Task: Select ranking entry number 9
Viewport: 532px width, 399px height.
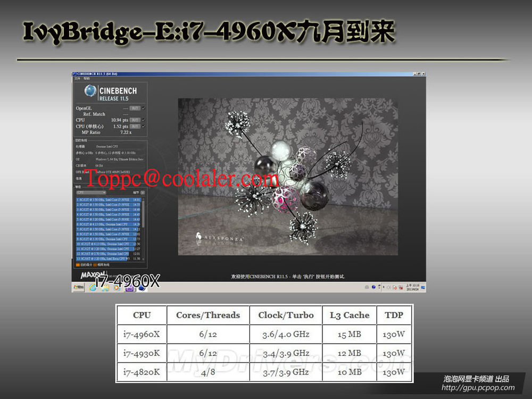Action: (x=108, y=239)
